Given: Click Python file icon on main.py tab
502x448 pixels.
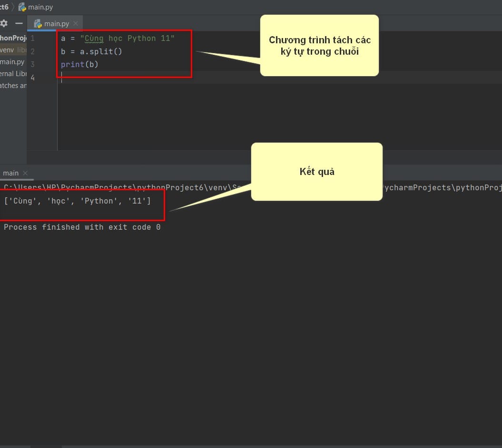Looking at the screenshot, I should pos(38,23).
